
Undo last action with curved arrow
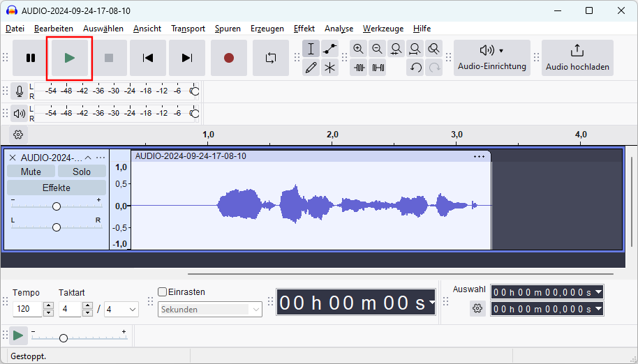click(x=415, y=68)
